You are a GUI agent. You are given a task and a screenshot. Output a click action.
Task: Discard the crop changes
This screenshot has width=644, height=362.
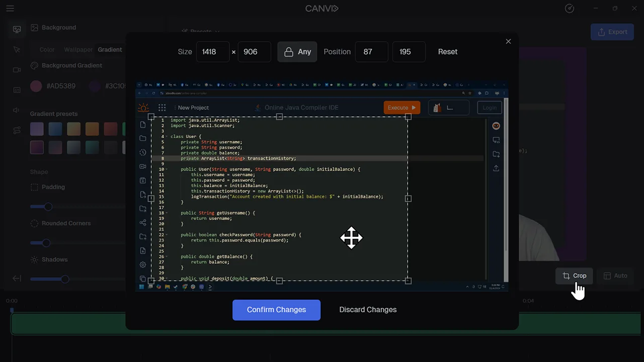(x=368, y=310)
